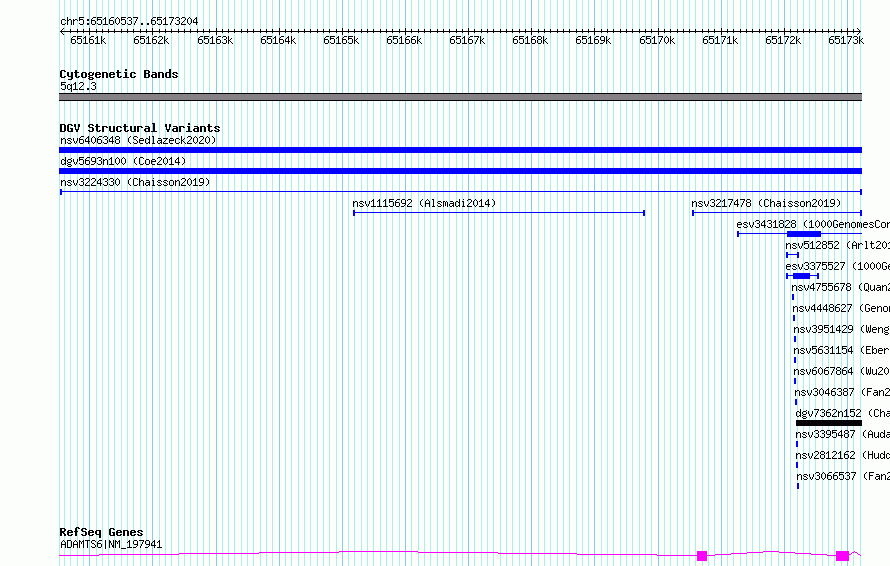
Task: Click the gray 5q12.3 cytogenetic band bar
Action: point(460,97)
